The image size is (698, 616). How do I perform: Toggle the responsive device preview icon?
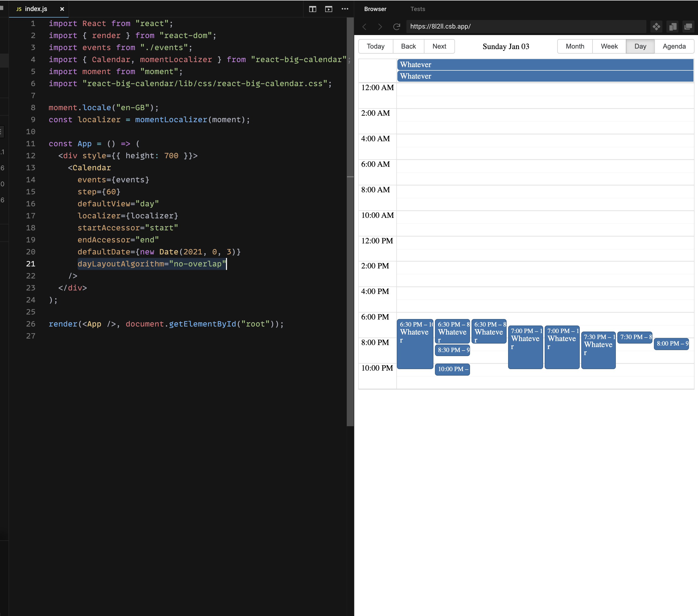coord(672,26)
